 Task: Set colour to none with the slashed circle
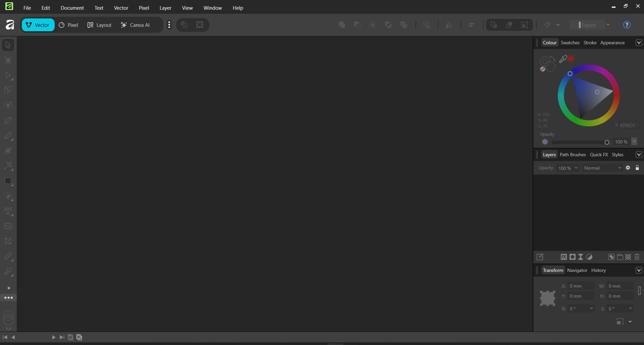coord(542,69)
